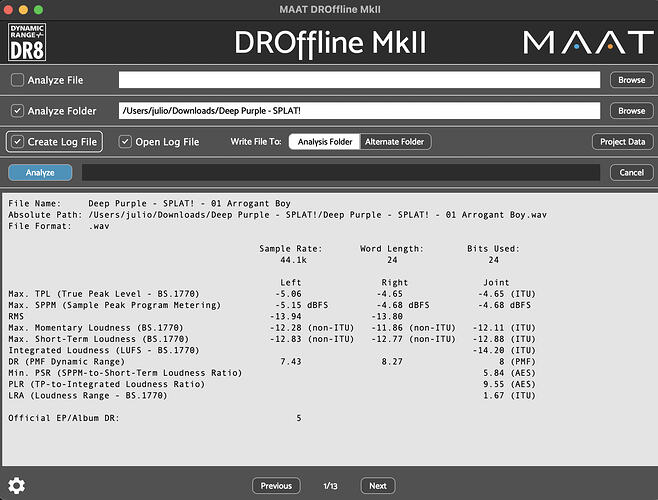Click the Right DR value 8.27
Viewport: 658px width, 500px height.
[392, 362]
